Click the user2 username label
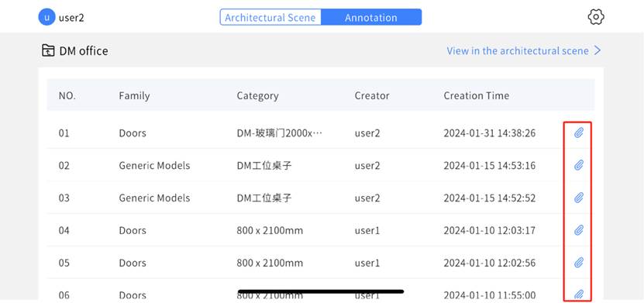This screenshot has width=644, height=303. [71, 18]
